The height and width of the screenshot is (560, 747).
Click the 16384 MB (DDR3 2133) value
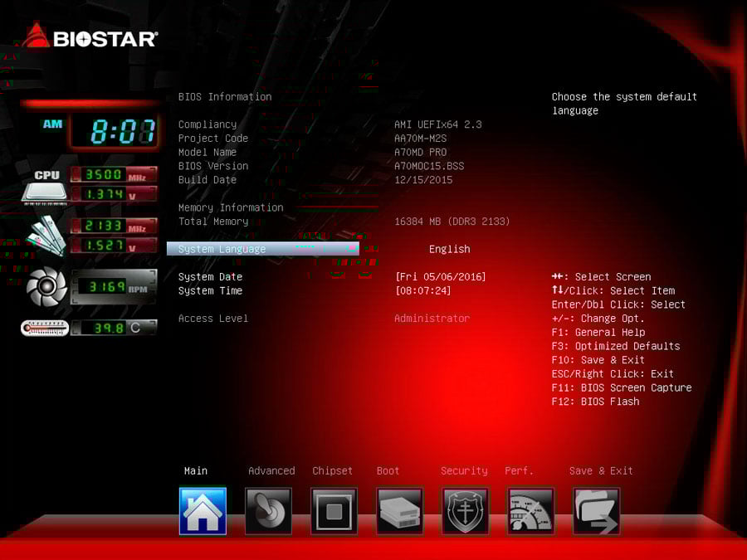click(x=452, y=221)
